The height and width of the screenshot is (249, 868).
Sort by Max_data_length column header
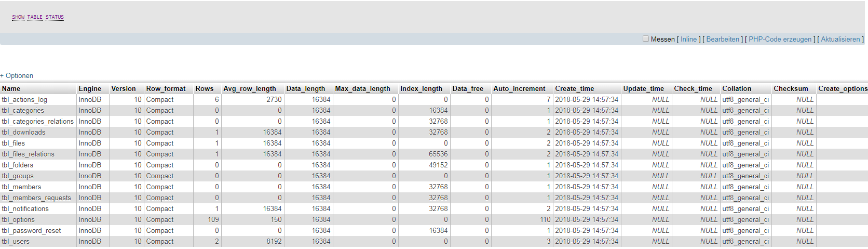tap(362, 88)
